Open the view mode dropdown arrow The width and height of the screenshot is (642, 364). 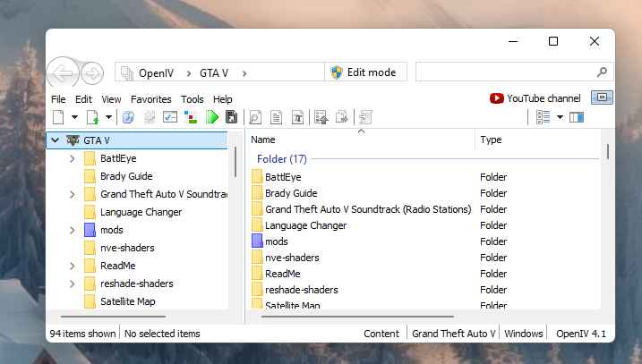(x=560, y=117)
